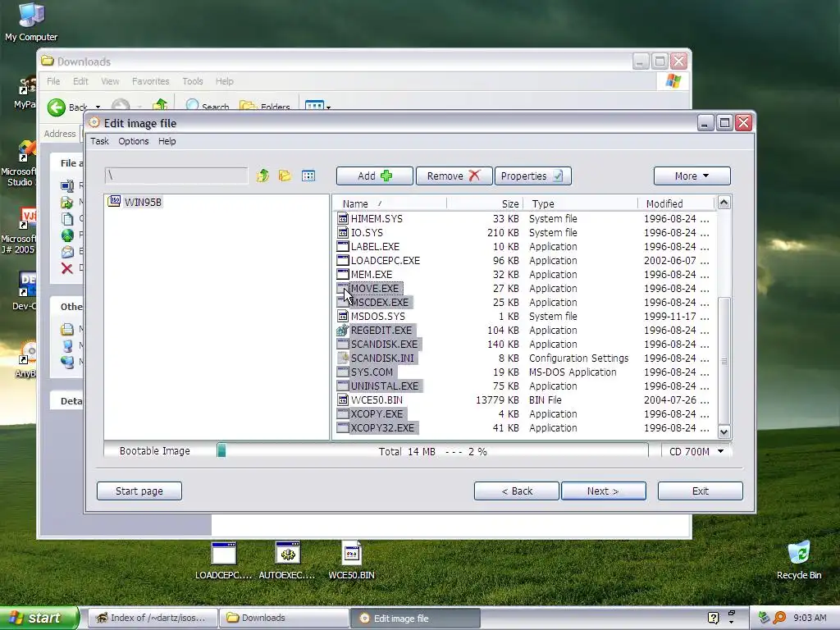Screen dimensions: 840x630
Task: Click the Dev-C++ desktop shortcut icon
Action: (28, 284)
